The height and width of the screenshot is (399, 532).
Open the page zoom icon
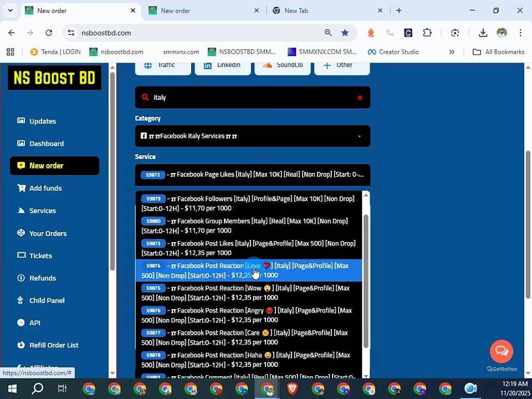(x=328, y=33)
